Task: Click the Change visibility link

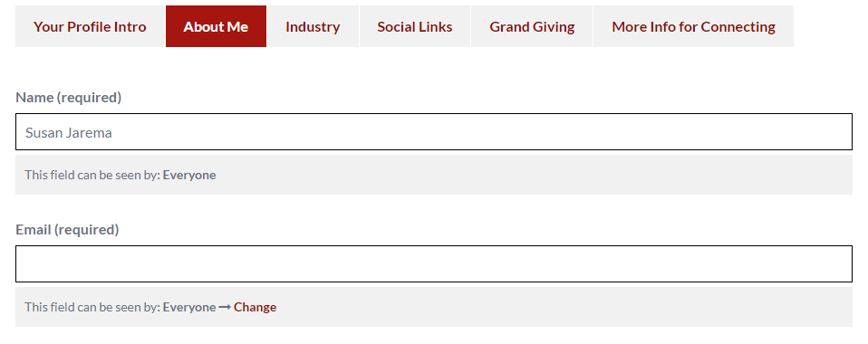Action: pyautogui.click(x=255, y=307)
